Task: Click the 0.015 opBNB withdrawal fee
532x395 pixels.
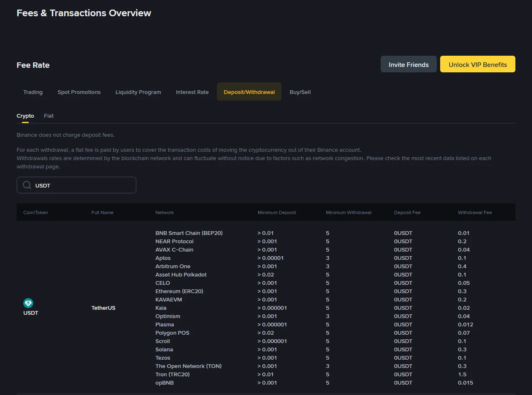Action: click(x=465, y=383)
